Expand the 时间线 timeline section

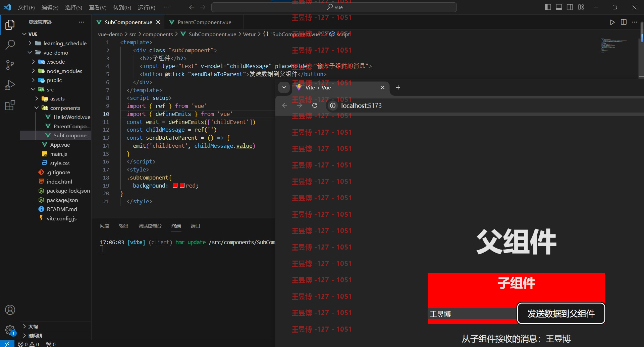pyautogui.click(x=56, y=335)
